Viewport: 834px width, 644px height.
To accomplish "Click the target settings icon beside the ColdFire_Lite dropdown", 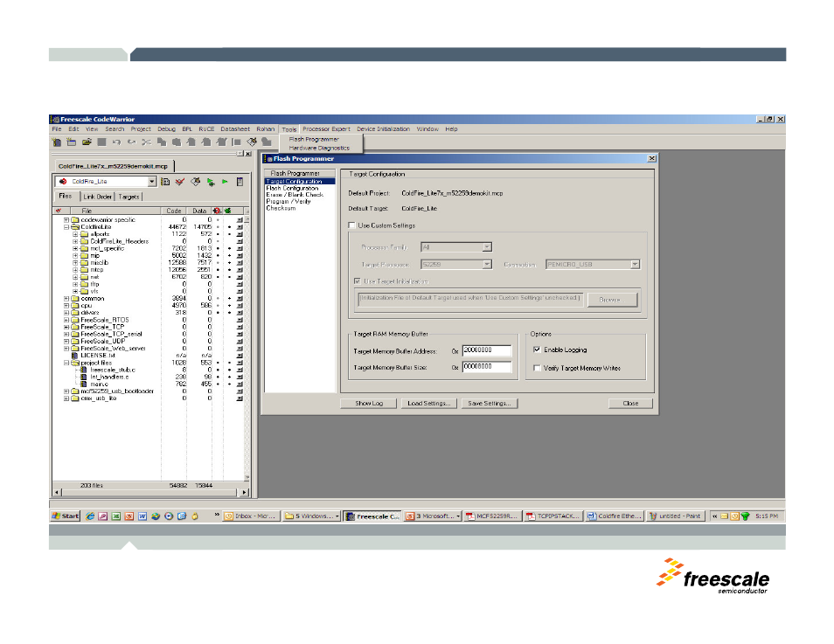I will 165,182.
